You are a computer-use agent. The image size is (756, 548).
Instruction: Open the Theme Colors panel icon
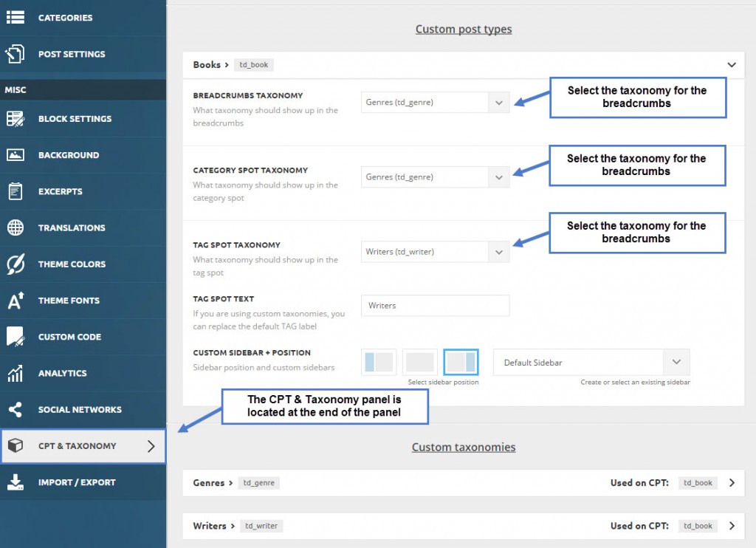[16, 264]
